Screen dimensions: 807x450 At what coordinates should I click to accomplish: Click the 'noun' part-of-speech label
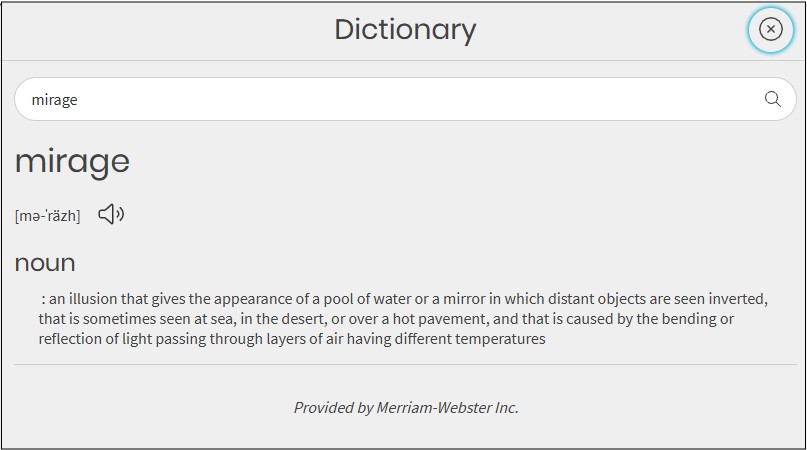tap(45, 263)
